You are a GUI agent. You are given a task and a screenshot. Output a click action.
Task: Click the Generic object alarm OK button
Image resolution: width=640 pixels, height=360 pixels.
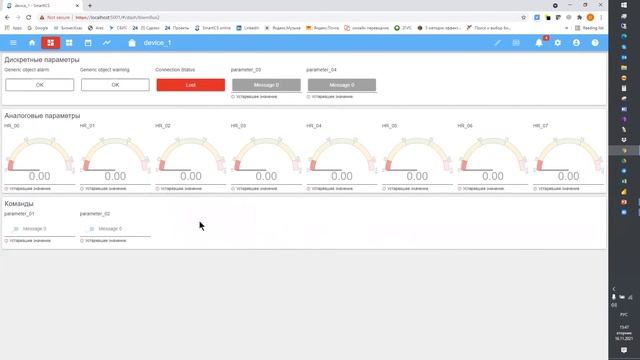pos(40,85)
